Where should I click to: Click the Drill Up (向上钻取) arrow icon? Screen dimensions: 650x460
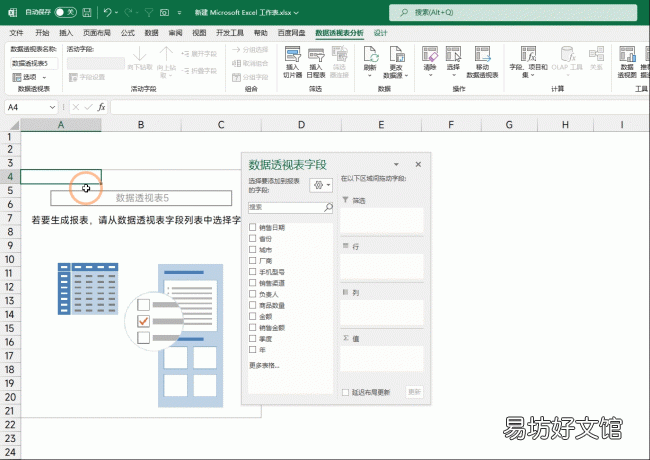point(166,54)
